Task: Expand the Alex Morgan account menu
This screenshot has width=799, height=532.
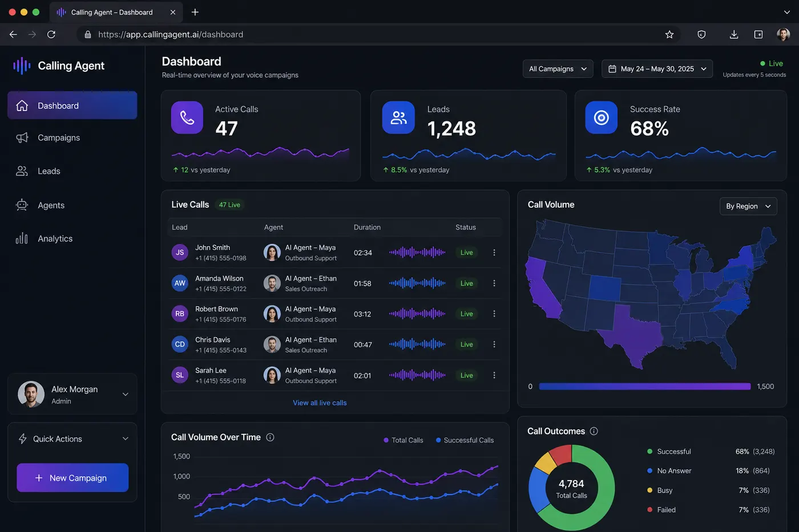Action: 126,395
